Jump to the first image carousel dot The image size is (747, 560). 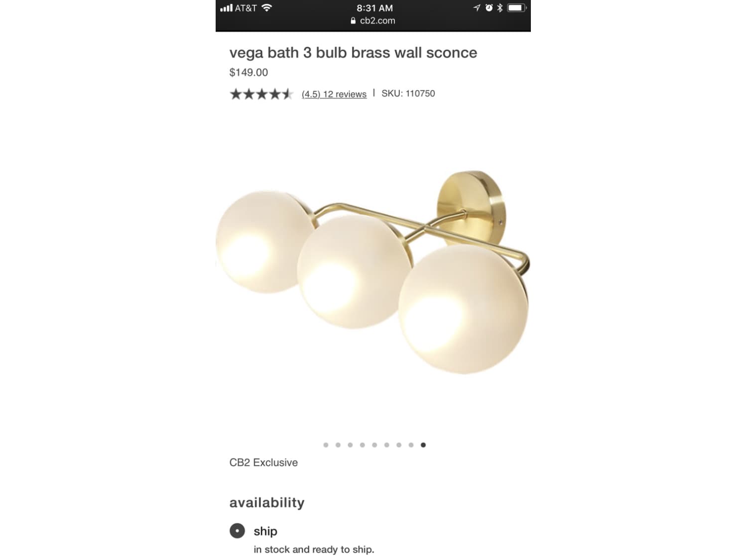pyautogui.click(x=326, y=445)
